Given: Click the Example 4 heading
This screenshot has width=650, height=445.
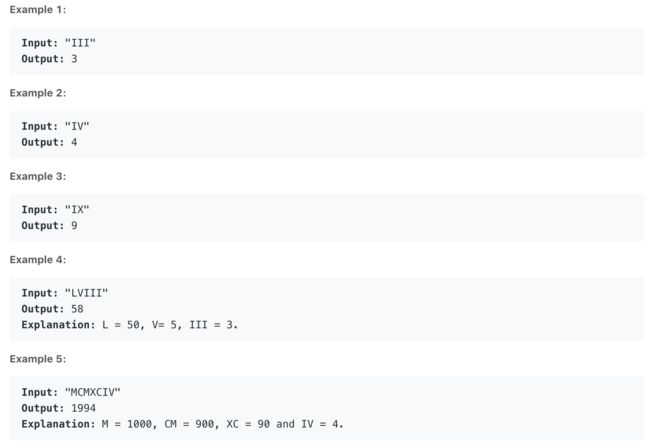Looking at the screenshot, I should [38, 260].
